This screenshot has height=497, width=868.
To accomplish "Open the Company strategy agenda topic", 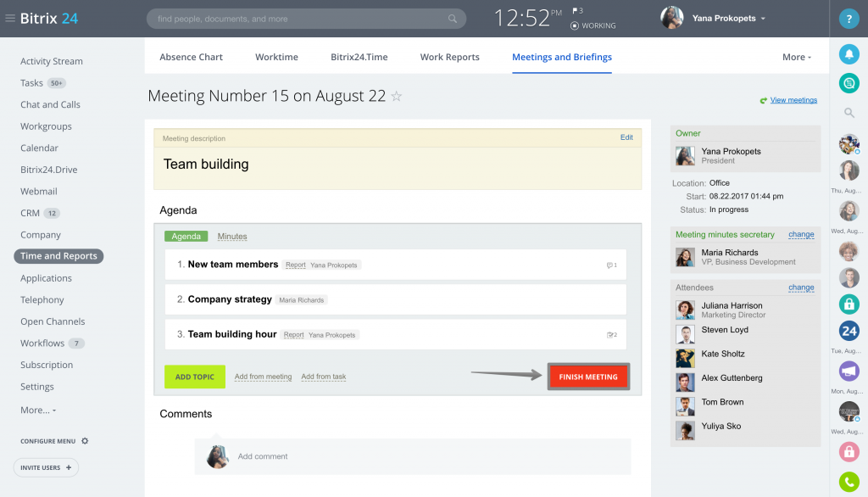I will 230,299.
